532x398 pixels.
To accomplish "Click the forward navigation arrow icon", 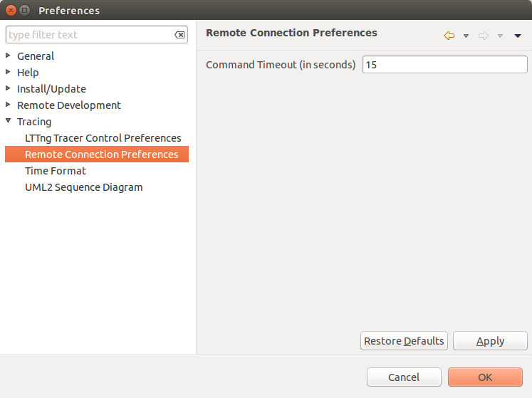I will 484,36.
